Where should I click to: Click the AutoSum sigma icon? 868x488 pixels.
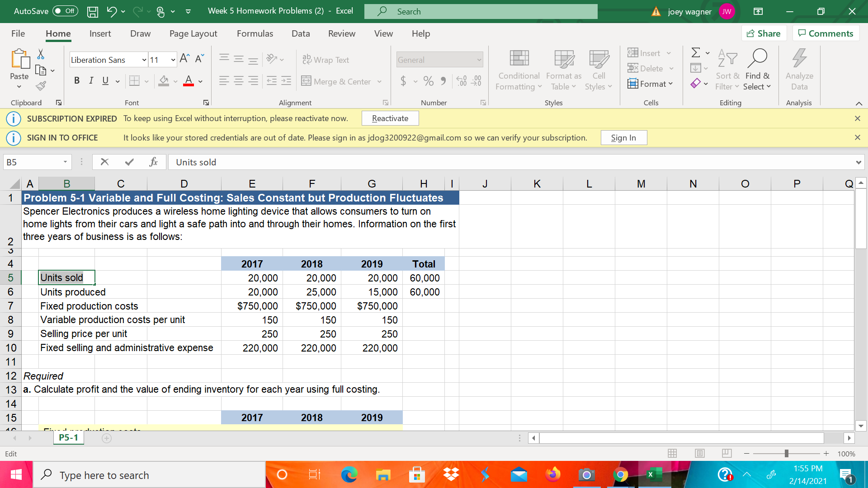click(x=695, y=52)
